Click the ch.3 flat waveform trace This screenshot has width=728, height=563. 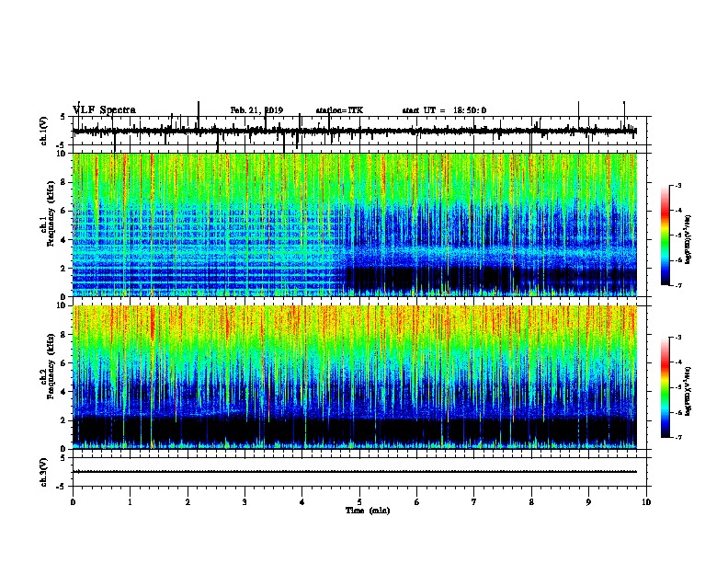point(355,472)
